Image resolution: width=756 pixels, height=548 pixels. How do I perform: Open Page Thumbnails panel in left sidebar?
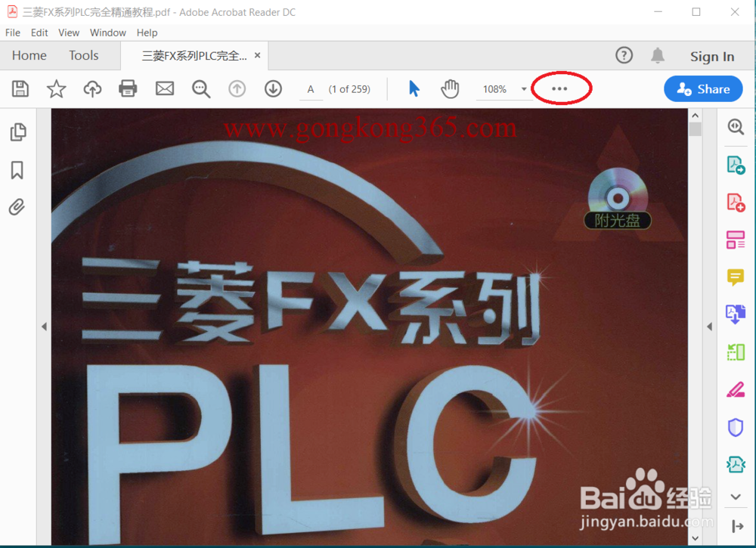coord(18,132)
